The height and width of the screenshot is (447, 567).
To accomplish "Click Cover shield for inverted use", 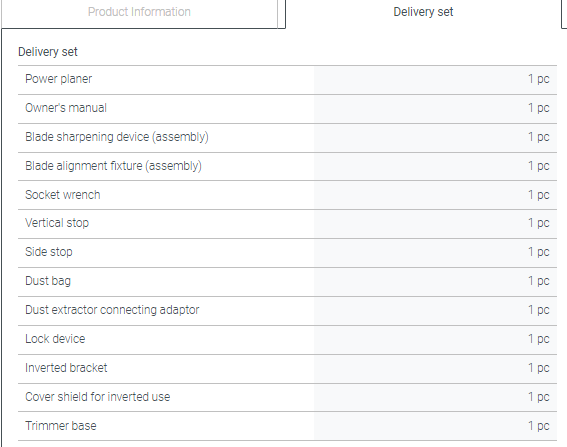I will 98,396.
